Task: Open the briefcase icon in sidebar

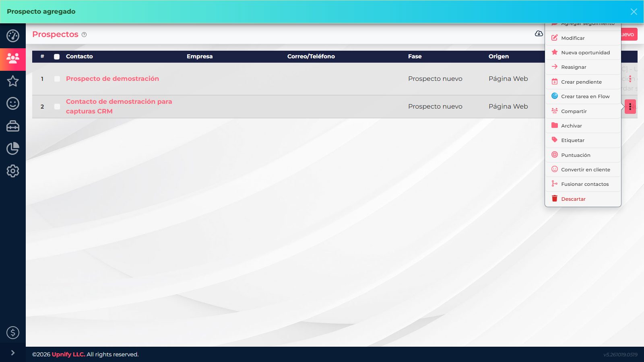Action: click(x=13, y=126)
